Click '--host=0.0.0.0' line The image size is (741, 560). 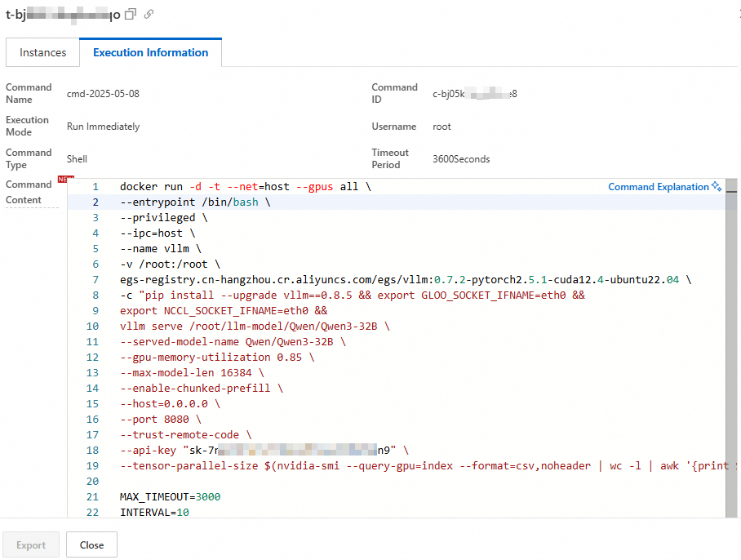coord(170,404)
